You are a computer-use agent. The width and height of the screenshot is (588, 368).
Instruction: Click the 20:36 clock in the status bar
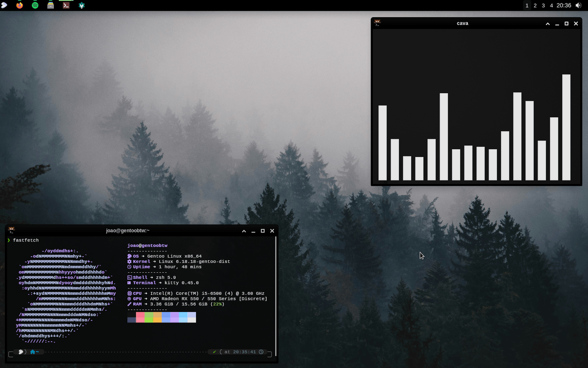[x=564, y=5]
